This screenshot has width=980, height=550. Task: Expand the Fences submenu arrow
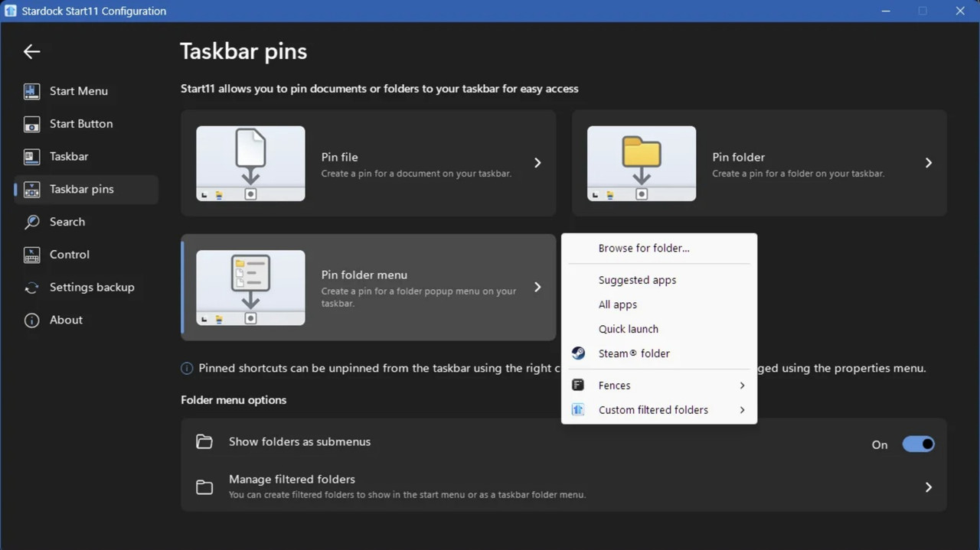pos(742,386)
